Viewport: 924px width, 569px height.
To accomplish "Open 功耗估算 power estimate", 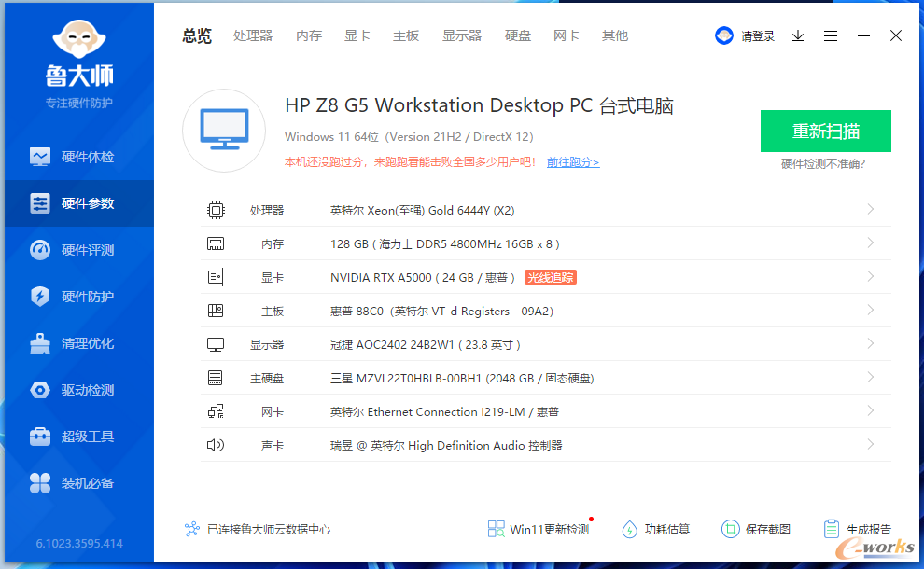I will (656, 529).
